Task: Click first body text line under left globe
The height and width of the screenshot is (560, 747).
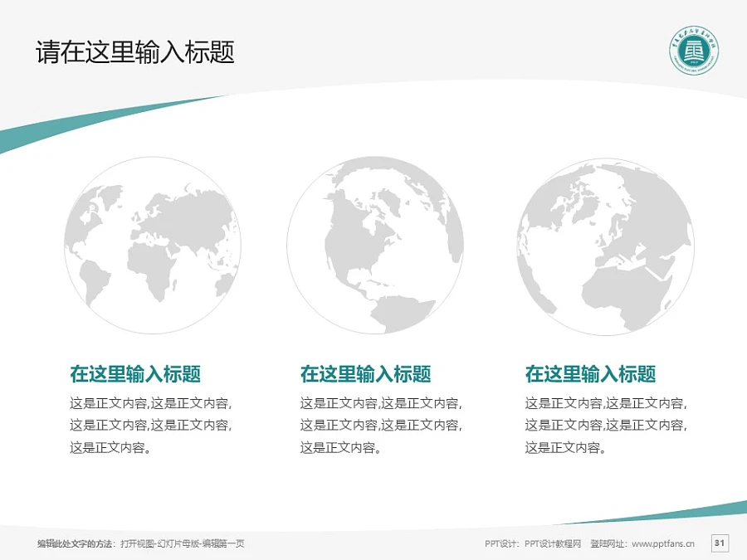Action: (150, 404)
